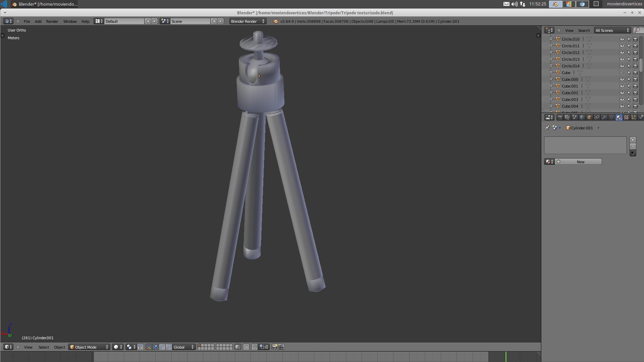The width and height of the screenshot is (644, 362).
Task: Expand the Circle.010 tree item
Action: point(551,39)
